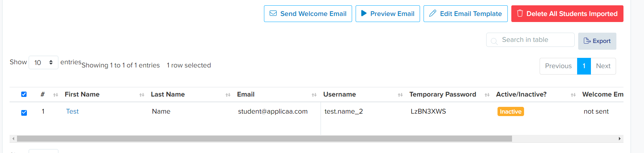Sort by First Name column arrows
The width and height of the screenshot is (644, 153).
142,95
